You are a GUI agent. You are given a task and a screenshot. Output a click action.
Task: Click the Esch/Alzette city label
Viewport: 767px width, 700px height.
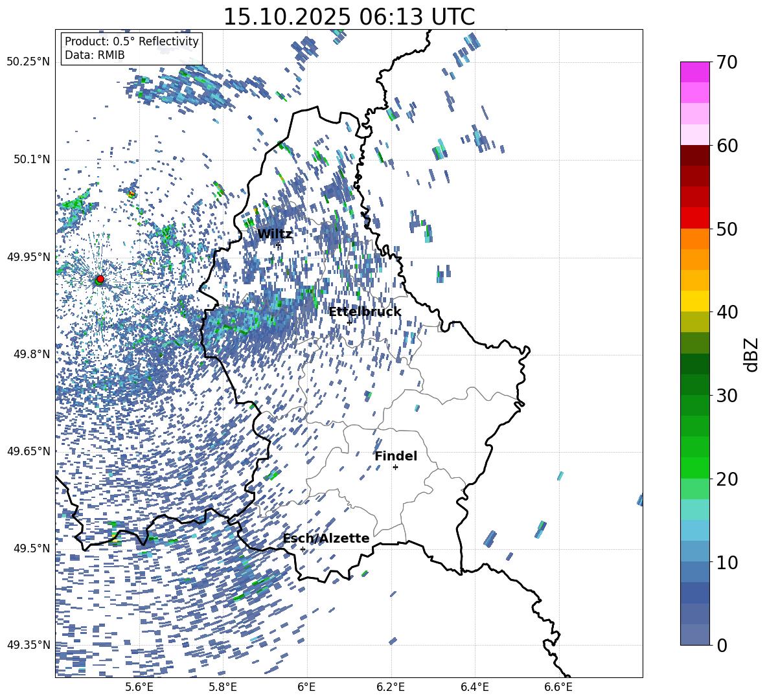point(326,538)
